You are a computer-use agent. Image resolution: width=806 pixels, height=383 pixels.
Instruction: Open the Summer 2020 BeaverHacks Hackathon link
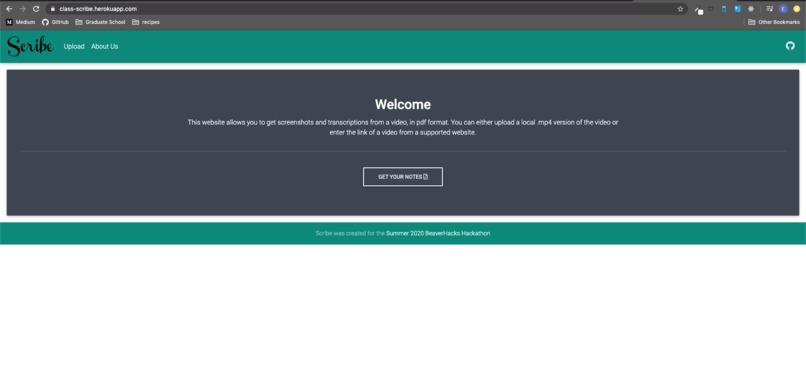coord(438,233)
